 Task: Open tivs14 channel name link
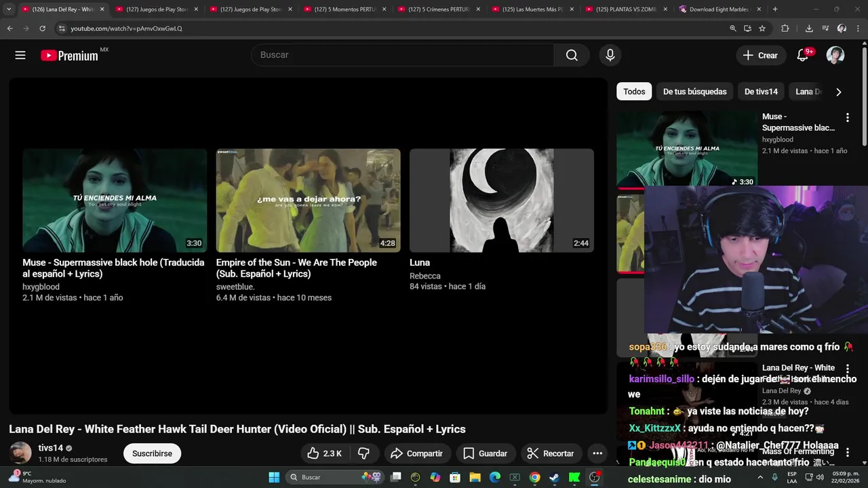coord(51,448)
